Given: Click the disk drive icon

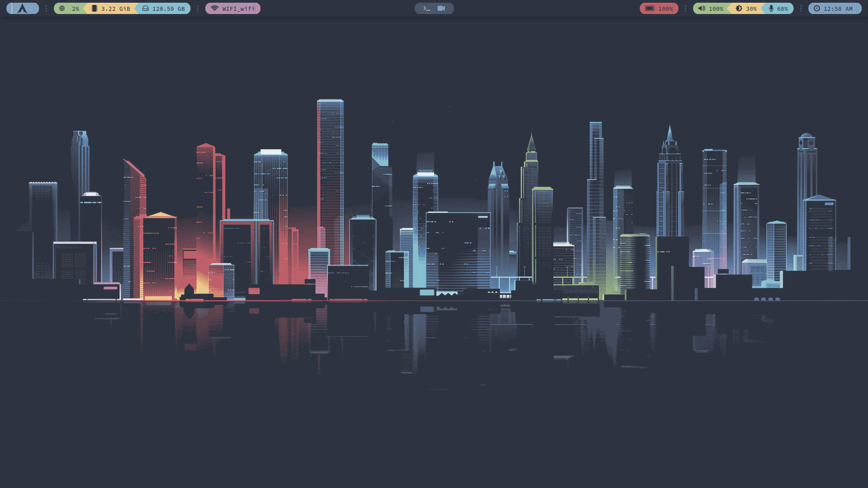Looking at the screenshot, I should [x=146, y=9].
